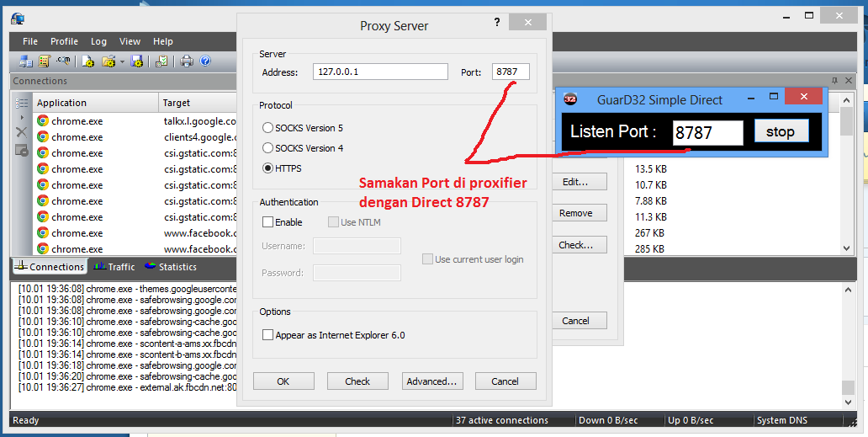Click the X icon in Connections sidebar

22,132
